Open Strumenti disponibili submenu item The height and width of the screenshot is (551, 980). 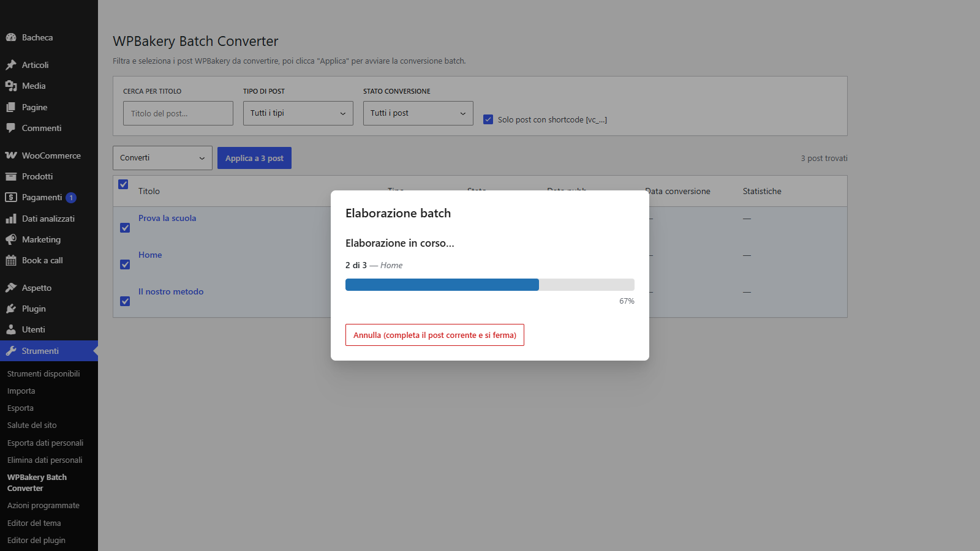(x=43, y=373)
